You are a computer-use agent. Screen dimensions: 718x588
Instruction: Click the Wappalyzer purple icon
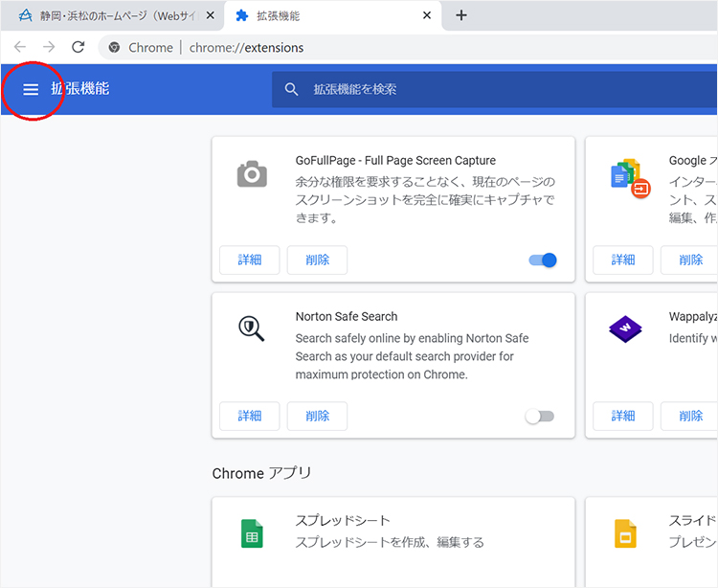(625, 328)
